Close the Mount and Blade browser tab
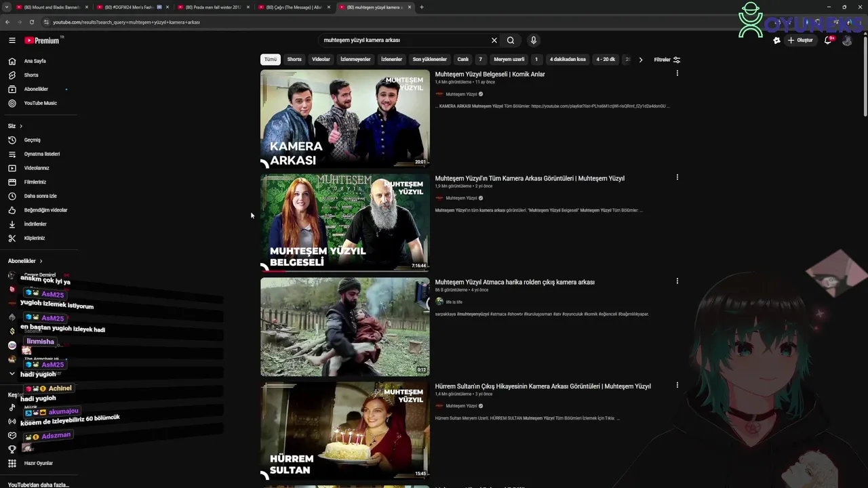 click(x=87, y=7)
